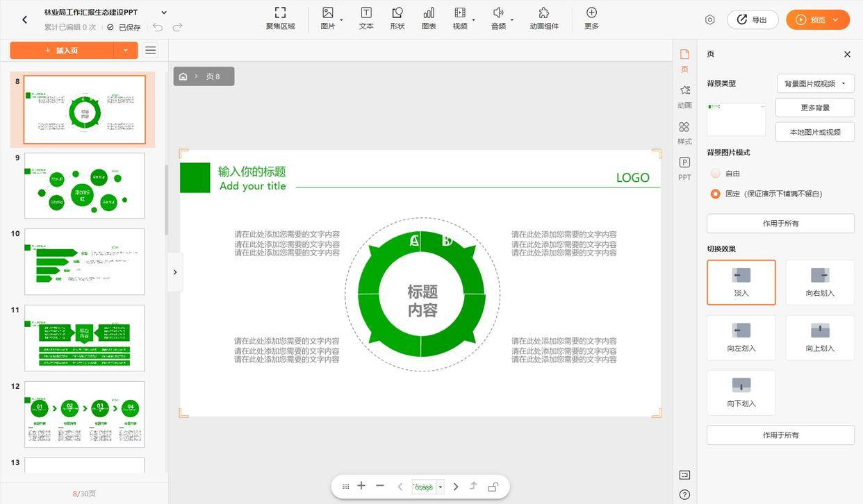This screenshot has width=863, height=504.
Task: Click the text (文本) tool icon
Action: pos(366,12)
